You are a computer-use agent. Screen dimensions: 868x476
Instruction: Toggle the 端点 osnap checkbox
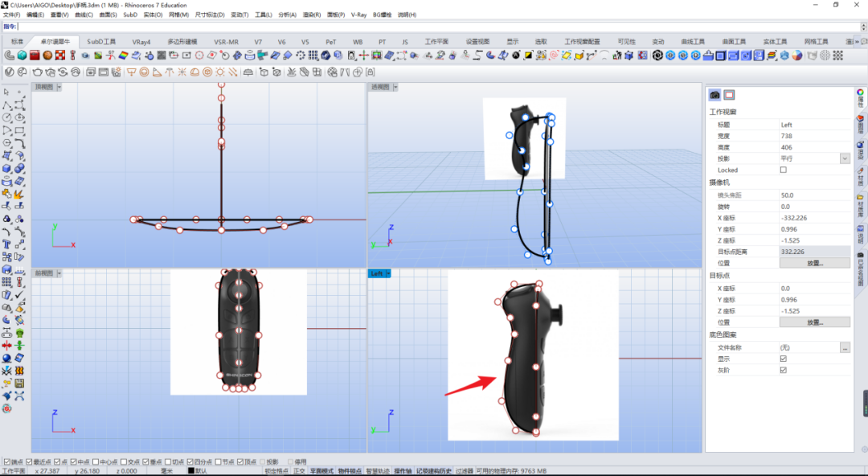pos(6,462)
